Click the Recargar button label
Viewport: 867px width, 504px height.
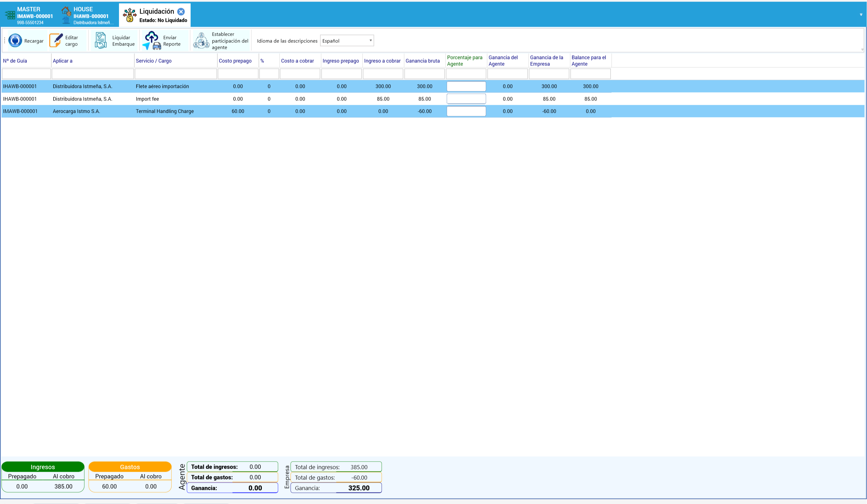point(34,41)
